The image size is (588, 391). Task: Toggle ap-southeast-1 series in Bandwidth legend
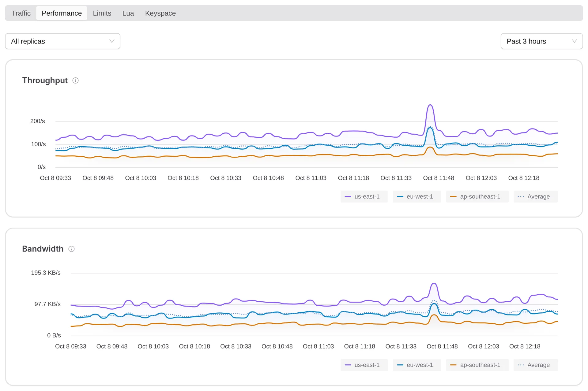point(477,365)
